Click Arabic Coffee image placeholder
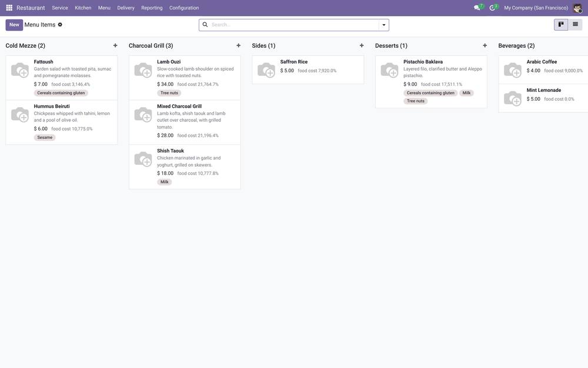588x368 pixels. 513,70
